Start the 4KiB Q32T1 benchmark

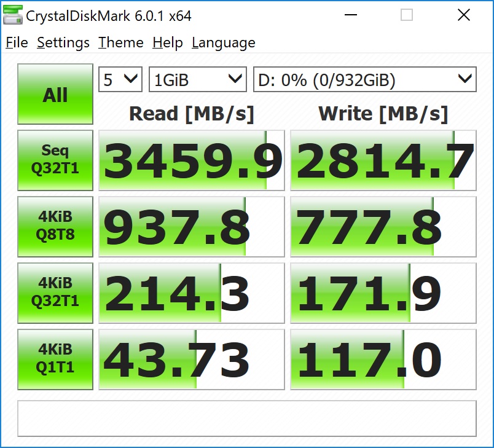(x=55, y=293)
